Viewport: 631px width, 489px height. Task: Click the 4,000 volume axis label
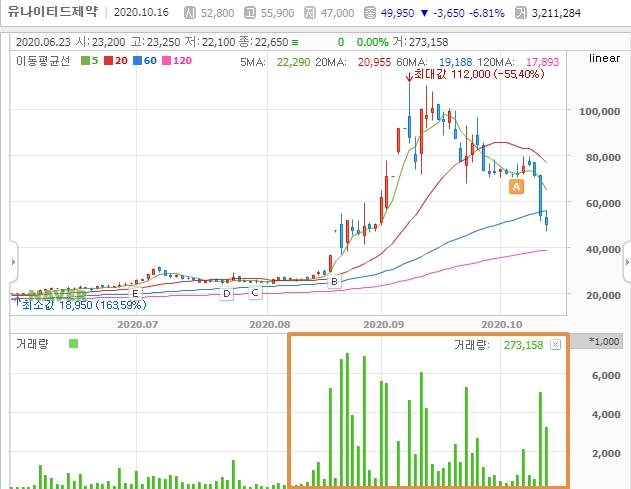point(606,415)
